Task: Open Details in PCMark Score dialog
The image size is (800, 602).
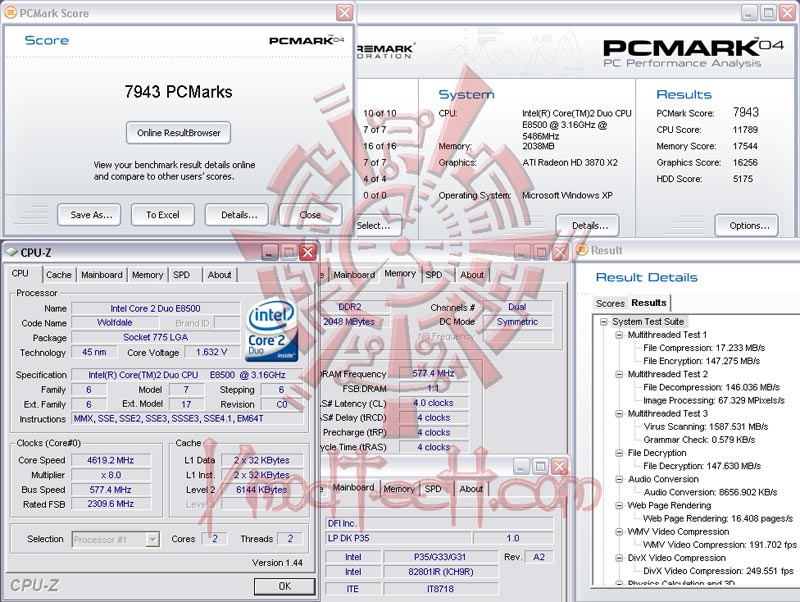Action: coord(237,215)
